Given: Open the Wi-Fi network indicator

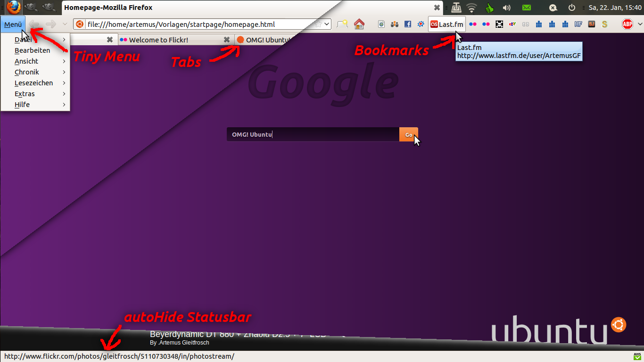Looking at the screenshot, I should (x=471, y=8).
